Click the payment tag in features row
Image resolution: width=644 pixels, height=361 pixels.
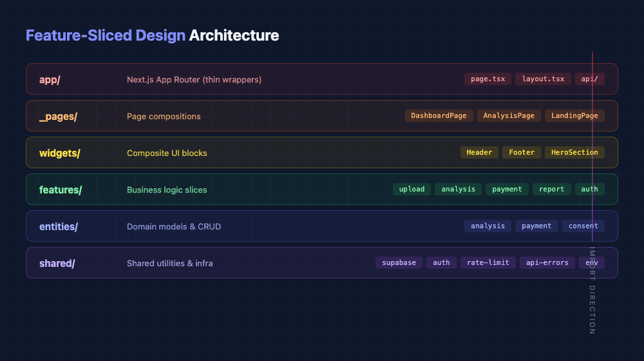coord(507,189)
